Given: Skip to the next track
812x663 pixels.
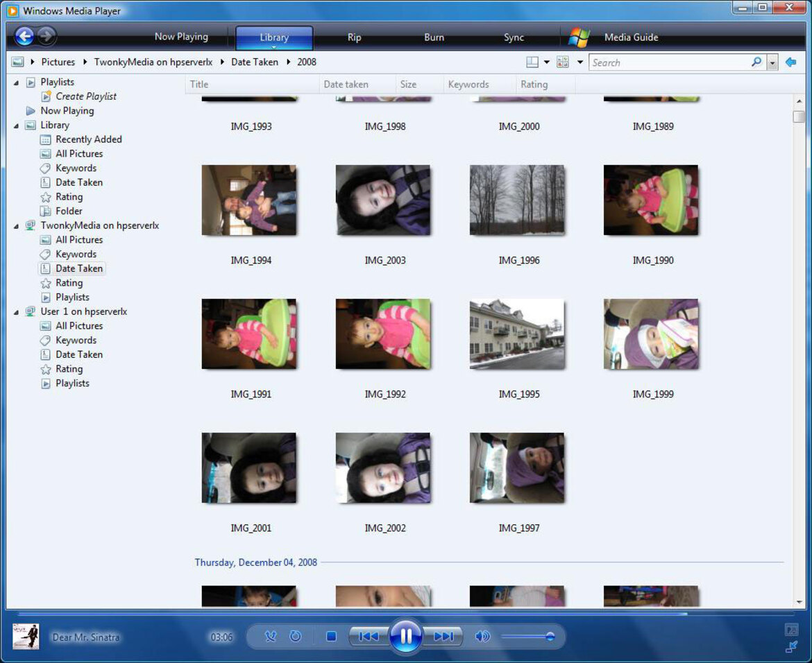Looking at the screenshot, I should click(443, 636).
